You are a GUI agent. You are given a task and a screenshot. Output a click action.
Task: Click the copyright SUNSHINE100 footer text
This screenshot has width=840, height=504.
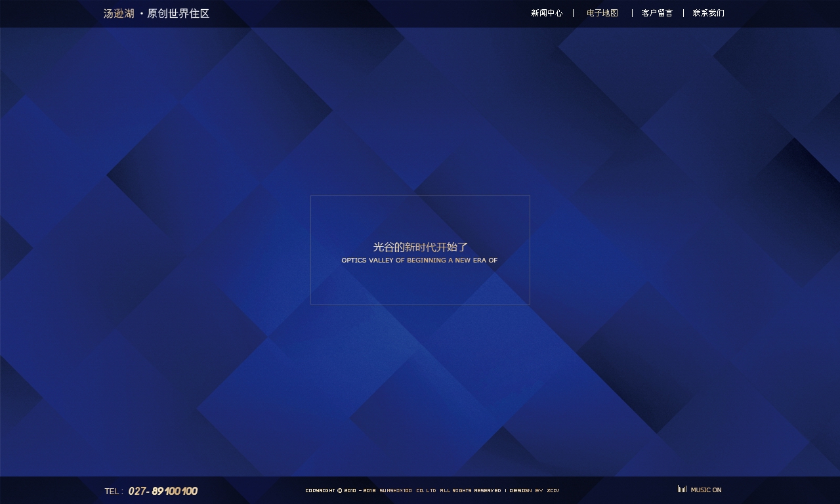click(403, 491)
